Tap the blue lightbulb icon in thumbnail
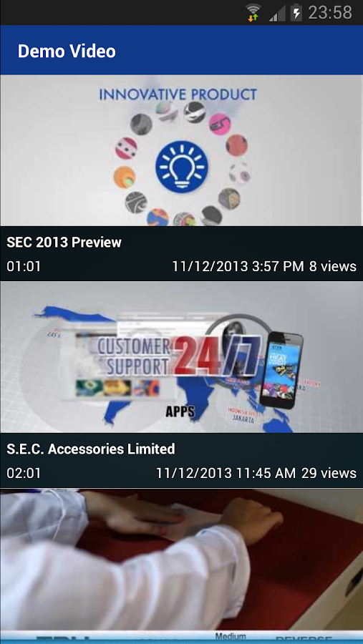The width and height of the screenshot is (363, 644). [x=182, y=166]
